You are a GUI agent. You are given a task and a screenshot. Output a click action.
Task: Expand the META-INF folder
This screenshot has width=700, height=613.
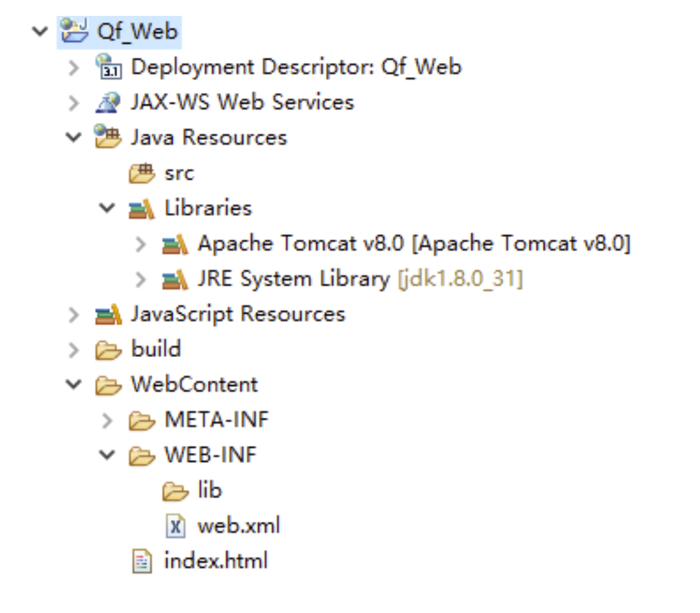(x=108, y=420)
